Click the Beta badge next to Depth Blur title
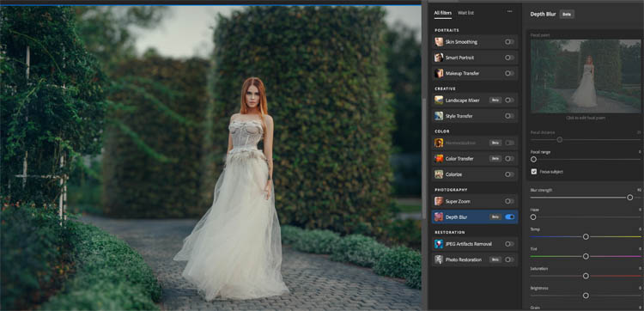Viewport: 644px width, 311px height. [567, 14]
